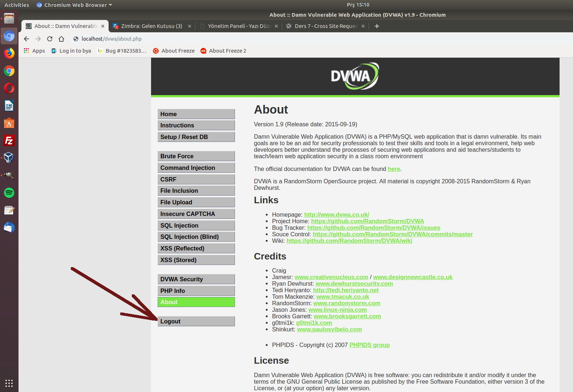
Task: Open Spotify from the dock
Action: point(9,193)
